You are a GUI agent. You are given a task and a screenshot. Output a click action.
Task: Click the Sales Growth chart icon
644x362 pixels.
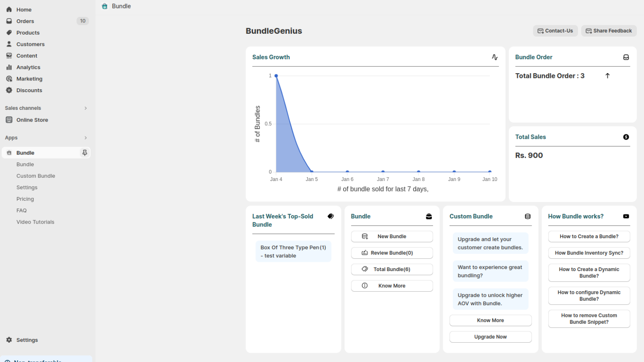495,58
